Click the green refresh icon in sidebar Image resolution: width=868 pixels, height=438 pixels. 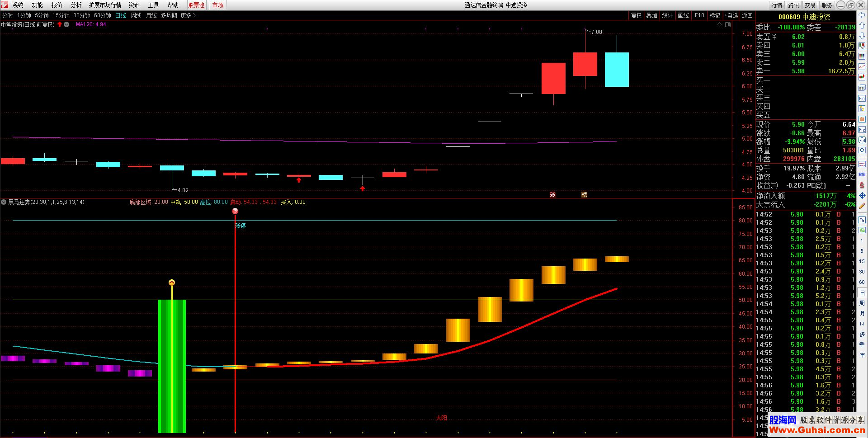point(862,230)
